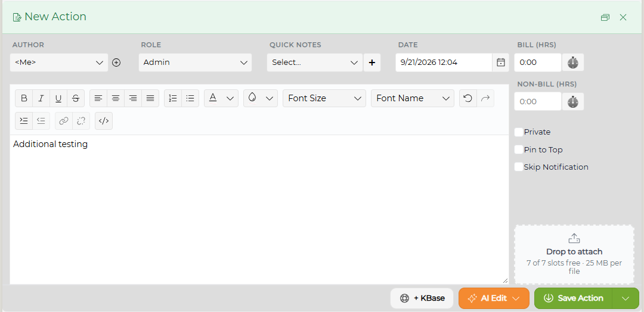Click the insert link icon

pyautogui.click(x=64, y=121)
